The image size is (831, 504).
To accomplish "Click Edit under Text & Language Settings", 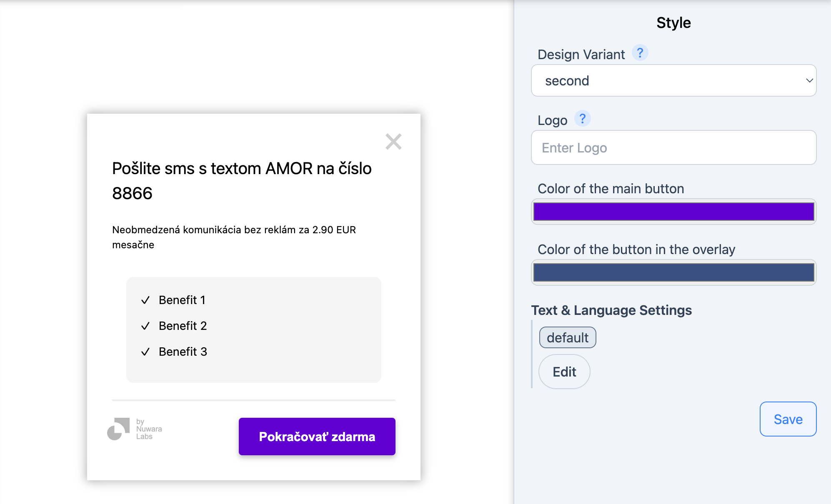I will coord(564,372).
